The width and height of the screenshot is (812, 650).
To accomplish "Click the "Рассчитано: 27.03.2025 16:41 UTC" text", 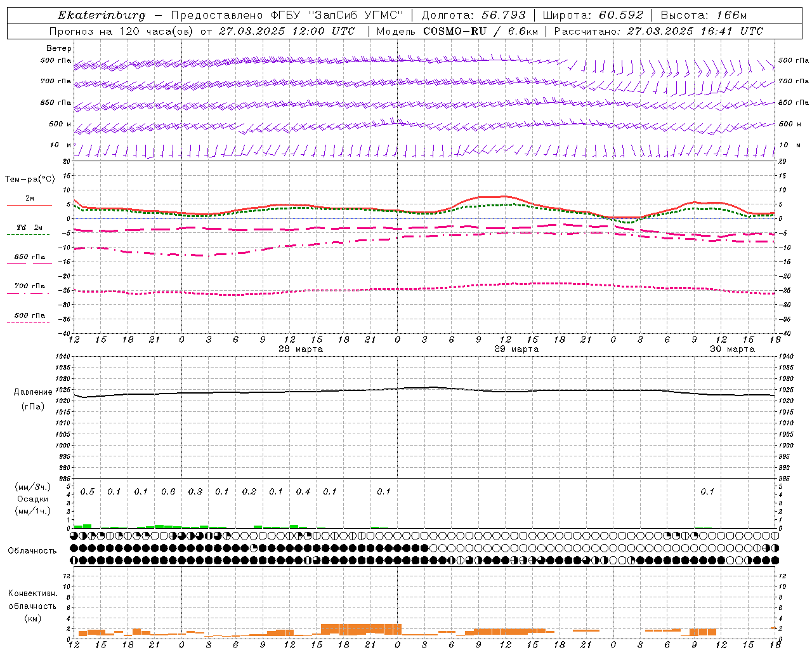I will pyautogui.click(x=658, y=31).
